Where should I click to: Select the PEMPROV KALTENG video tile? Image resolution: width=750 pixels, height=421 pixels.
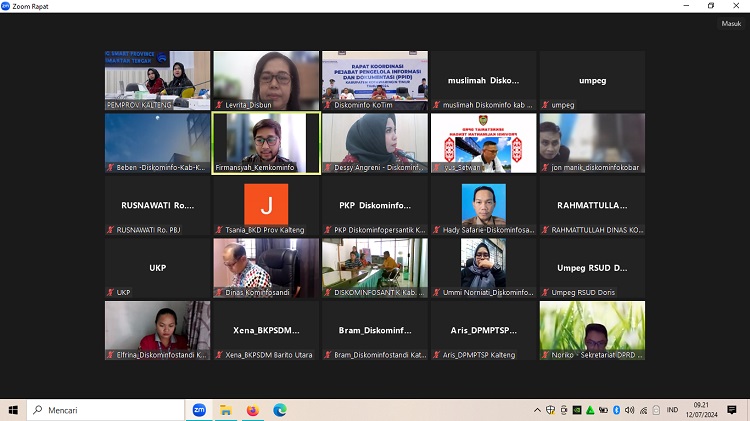(157, 80)
